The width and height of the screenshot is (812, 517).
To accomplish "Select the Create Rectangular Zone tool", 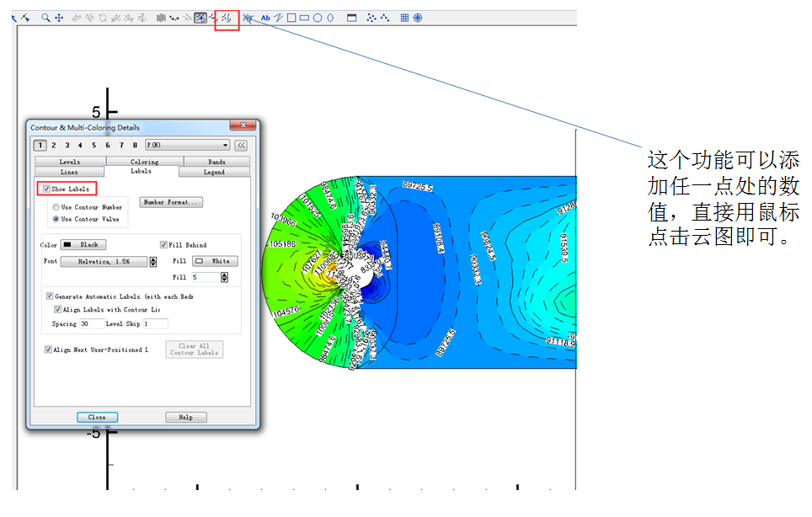I will [404, 18].
